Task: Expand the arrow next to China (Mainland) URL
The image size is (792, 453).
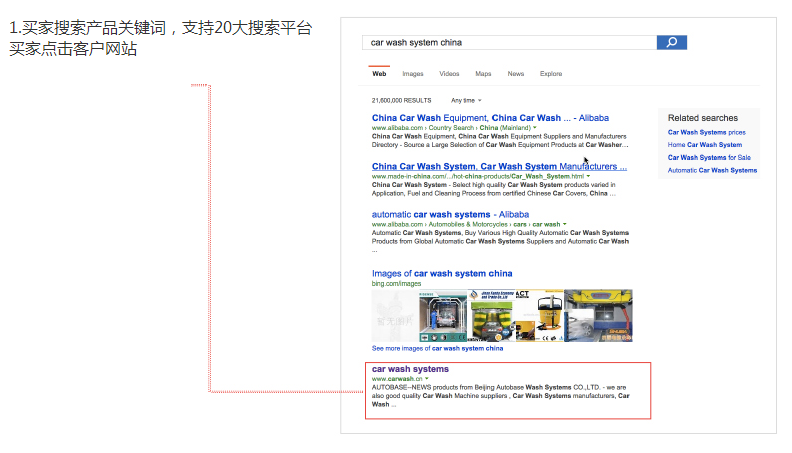Action: coord(535,128)
